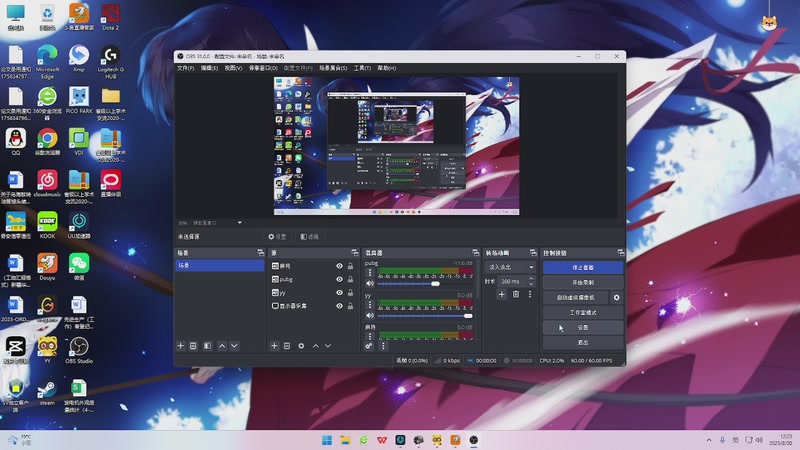800x450 pixels.
Task: Move the source up in the Sources list
Action: click(x=316, y=346)
